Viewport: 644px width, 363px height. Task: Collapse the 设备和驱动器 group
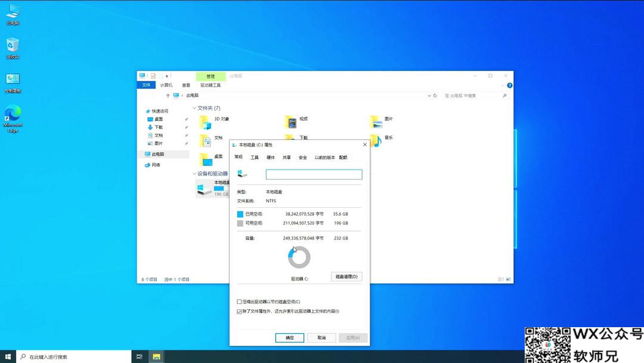tap(194, 174)
